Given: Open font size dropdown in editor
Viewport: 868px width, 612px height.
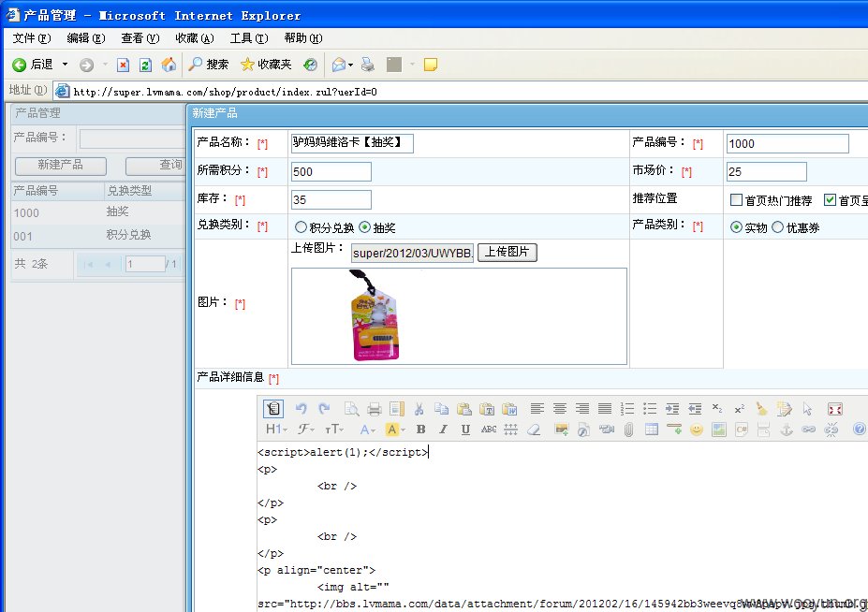Looking at the screenshot, I should (x=334, y=430).
